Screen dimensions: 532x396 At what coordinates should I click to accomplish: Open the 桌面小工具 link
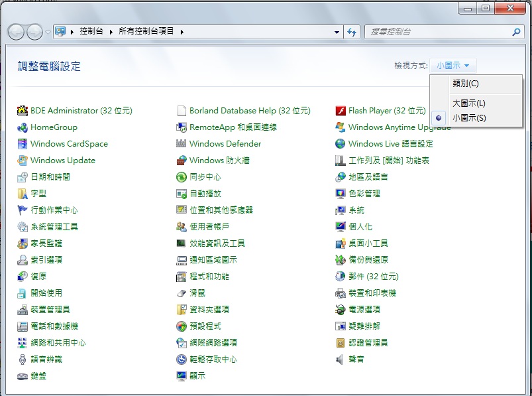coord(368,243)
